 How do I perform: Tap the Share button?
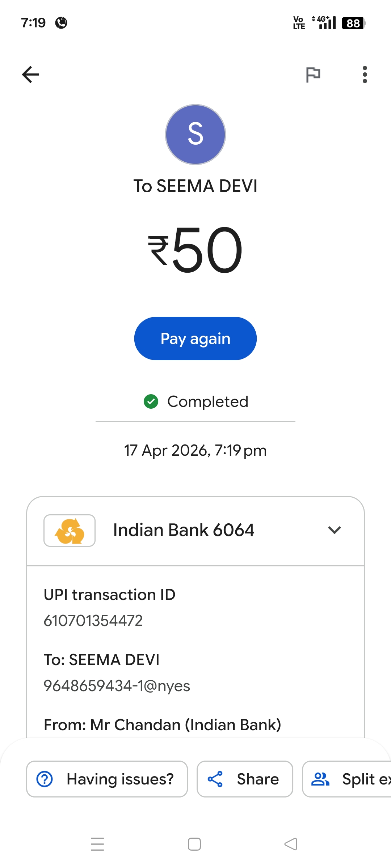245,779
